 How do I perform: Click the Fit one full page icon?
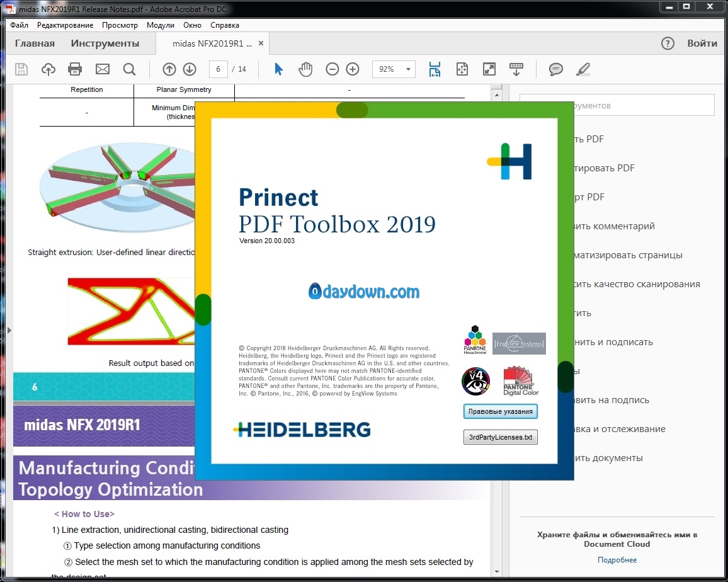pos(462,69)
